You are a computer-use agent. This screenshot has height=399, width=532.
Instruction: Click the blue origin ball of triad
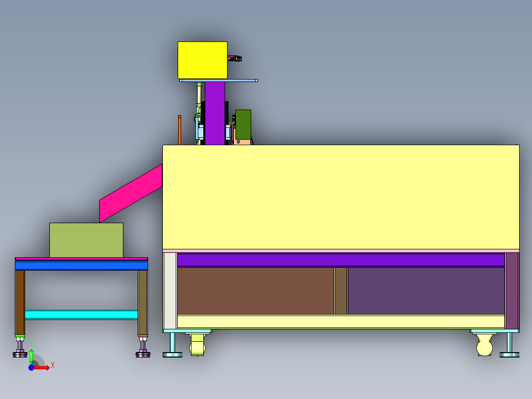click(x=31, y=367)
